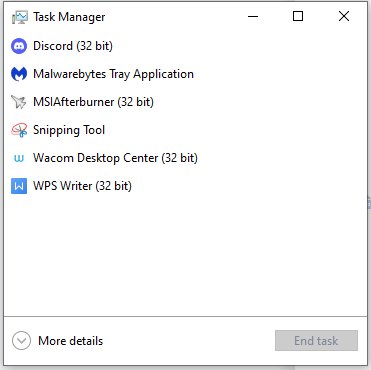Image resolution: width=371 pixels, height=370 pixels.
Task: Select the Wacom Desktop Center (32 bit) entry
Action: pyautogui.click(x=185, y=158)
